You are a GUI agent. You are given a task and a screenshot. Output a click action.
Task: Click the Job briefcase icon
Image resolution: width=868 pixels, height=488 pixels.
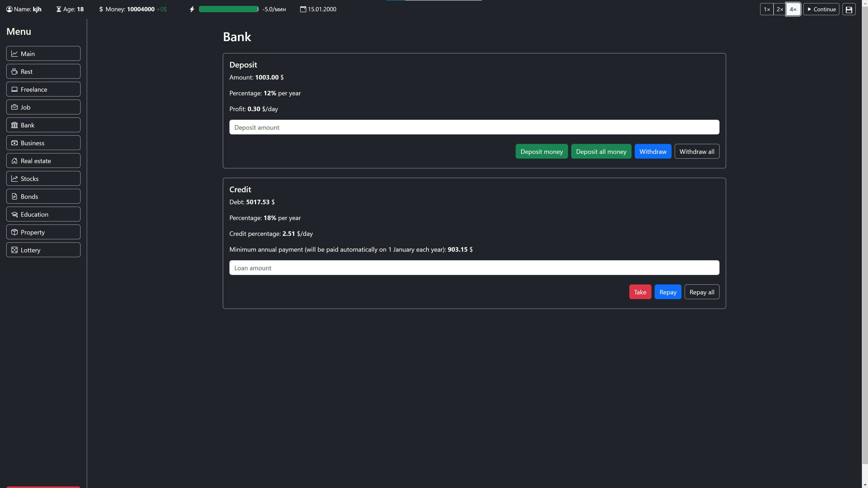click(x=14, y=107)
